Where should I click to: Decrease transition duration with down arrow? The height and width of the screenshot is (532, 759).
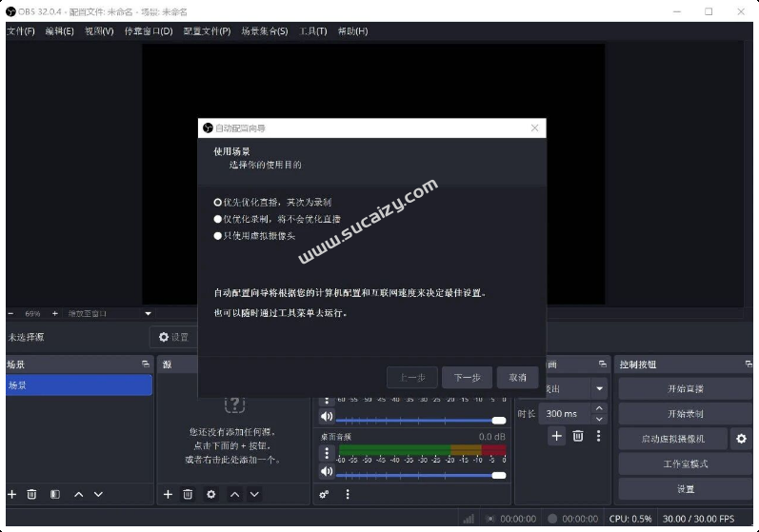click(x=599, y=419)
